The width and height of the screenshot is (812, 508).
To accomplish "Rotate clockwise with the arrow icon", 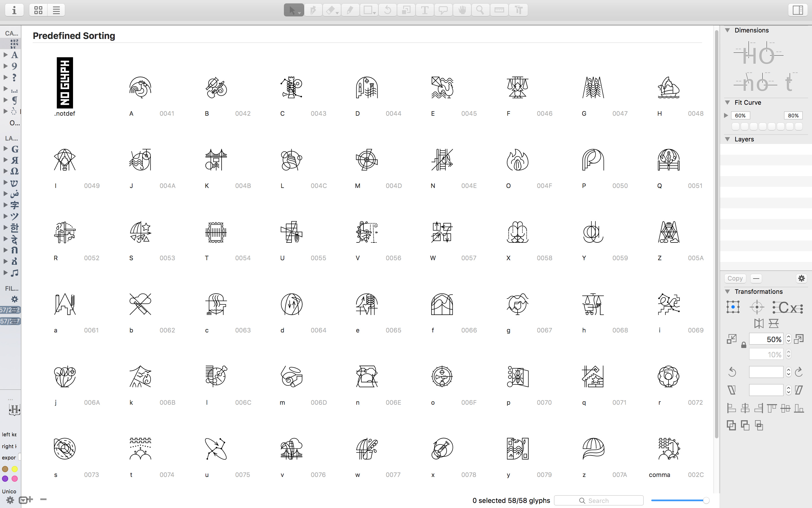I will [x=799, y=372].
